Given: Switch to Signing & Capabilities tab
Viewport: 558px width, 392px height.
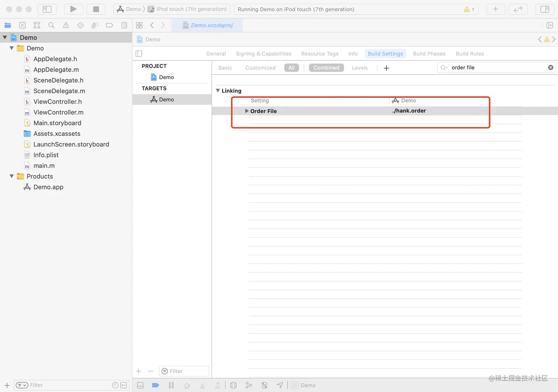Looking at the screenshot, I should click(263, 54).
